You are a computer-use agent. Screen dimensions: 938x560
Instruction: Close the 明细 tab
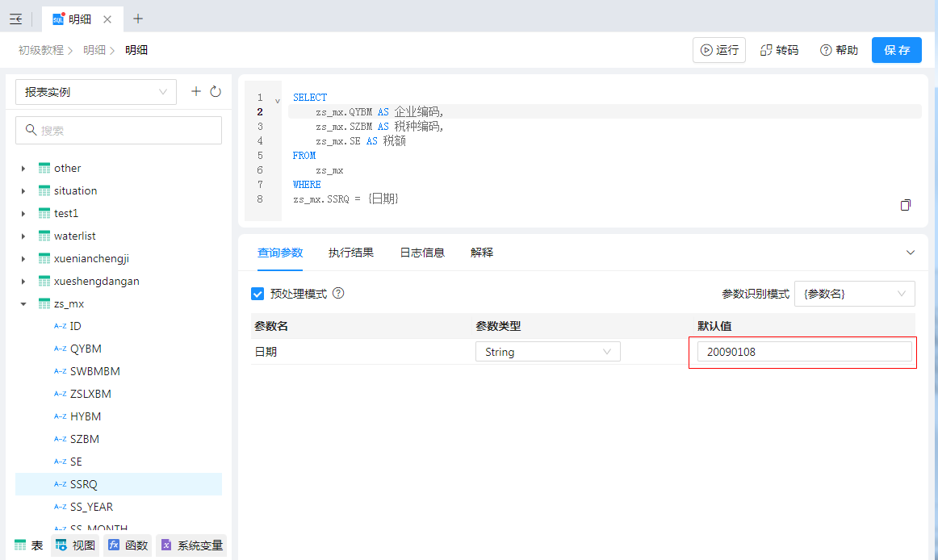[107, 19]
